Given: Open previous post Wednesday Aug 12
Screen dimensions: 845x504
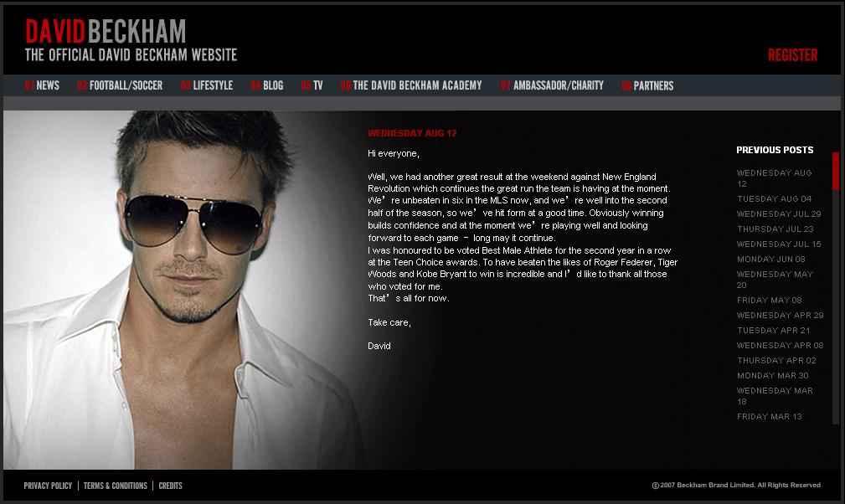Looking at the screenshot, I should click(x=774, y=178).
